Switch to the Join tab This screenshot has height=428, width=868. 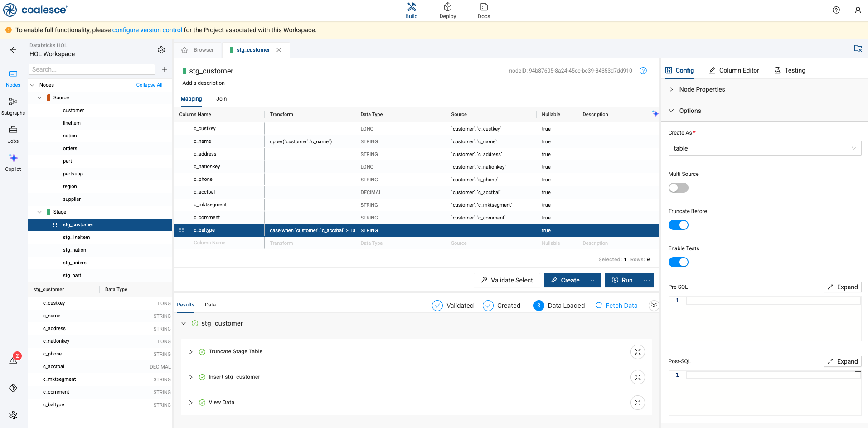221,99
